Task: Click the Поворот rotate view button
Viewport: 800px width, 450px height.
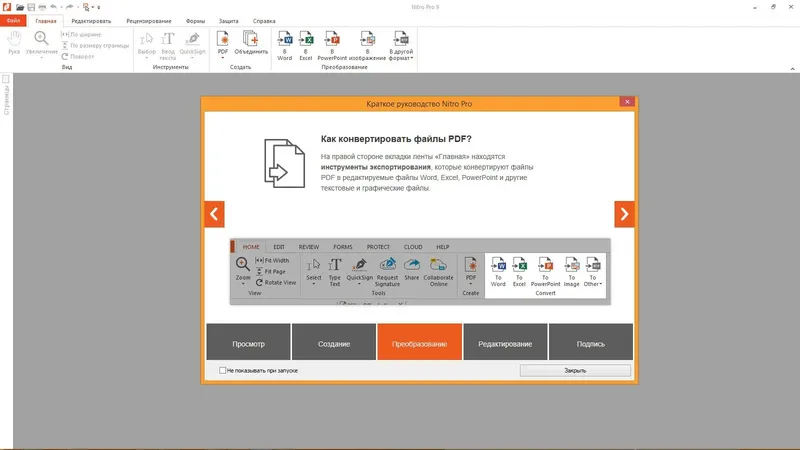Action: pos(78,57)
